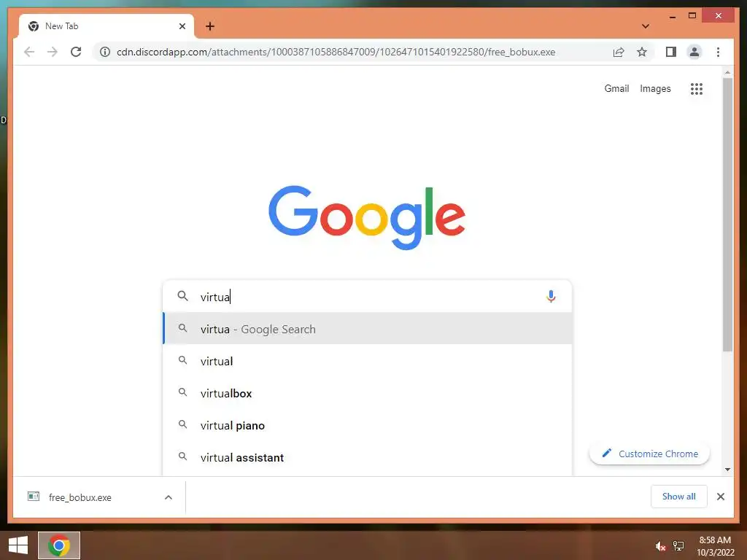747x560 pixels.
Task: Switch to the New Tab tab
Action: 107,26
